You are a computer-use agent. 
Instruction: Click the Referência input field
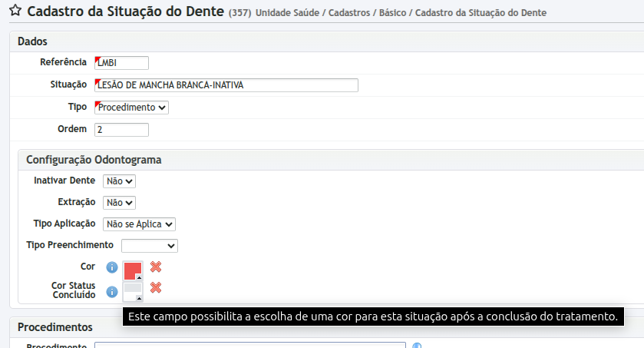[121, 63]
